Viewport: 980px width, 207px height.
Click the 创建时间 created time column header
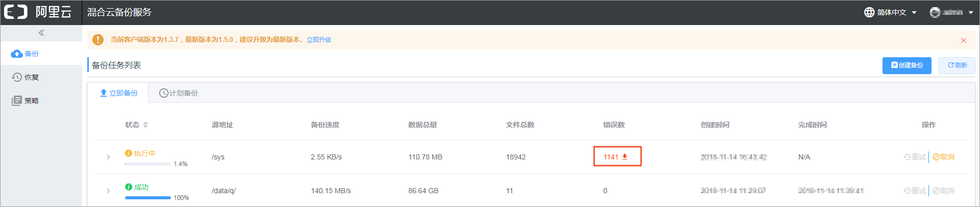pyautogui.click(x=715, y=125)
